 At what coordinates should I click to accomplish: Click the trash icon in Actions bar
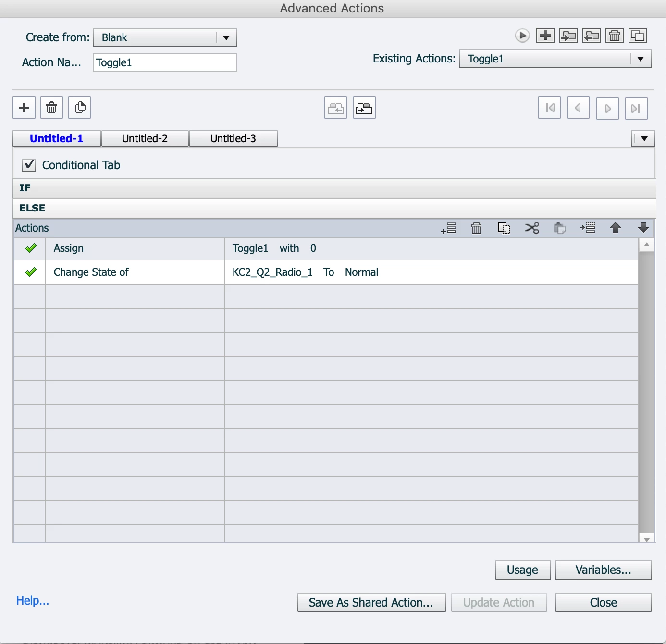coord(476,228)
